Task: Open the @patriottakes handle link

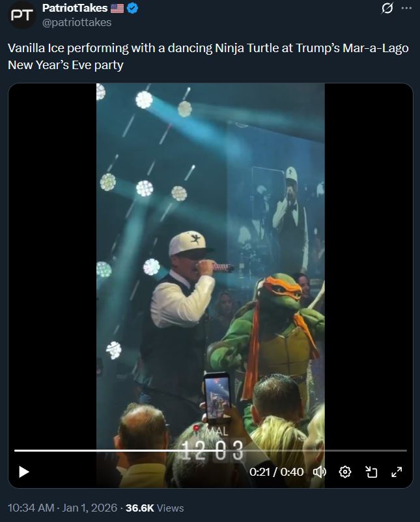Action: pyautogui.click(x=77, y=22)
